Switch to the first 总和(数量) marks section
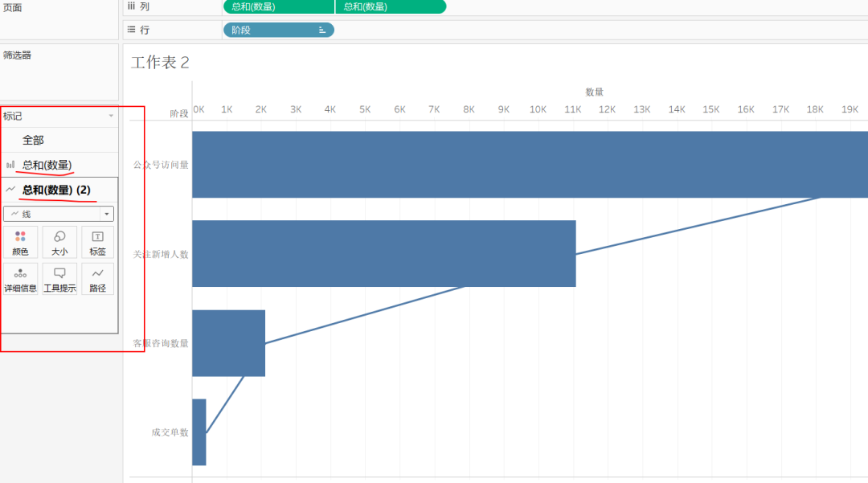 (47, 165)
